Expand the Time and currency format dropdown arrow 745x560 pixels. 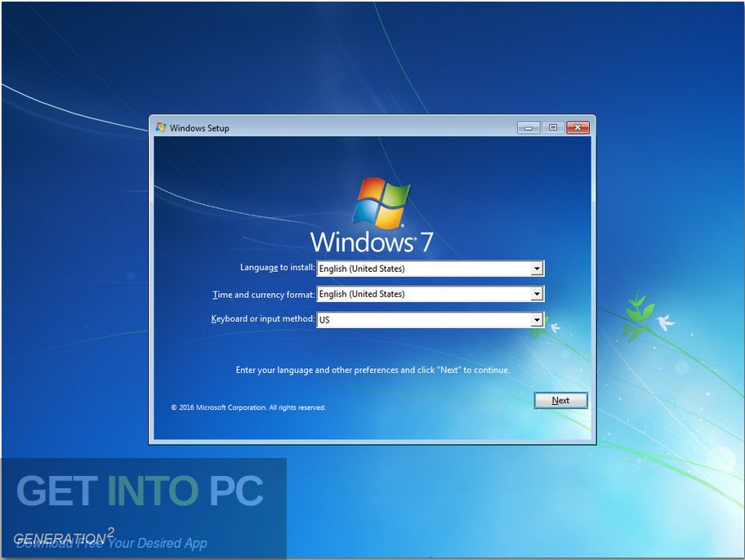537,294
